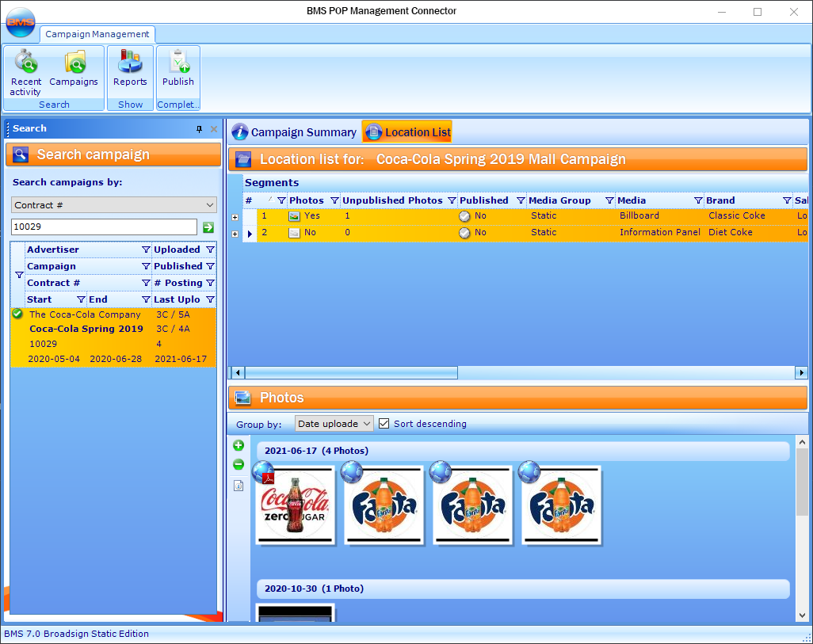Click the 2020-10-30 (1 Photo) group header
The height and width of the screenshot is (644, 813).
point(523,589)
